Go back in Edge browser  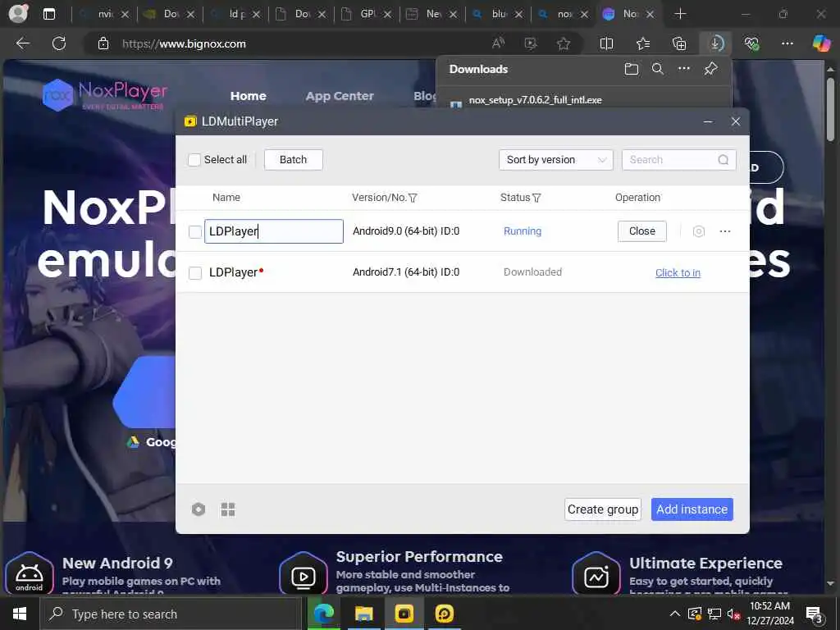[22, 43]
